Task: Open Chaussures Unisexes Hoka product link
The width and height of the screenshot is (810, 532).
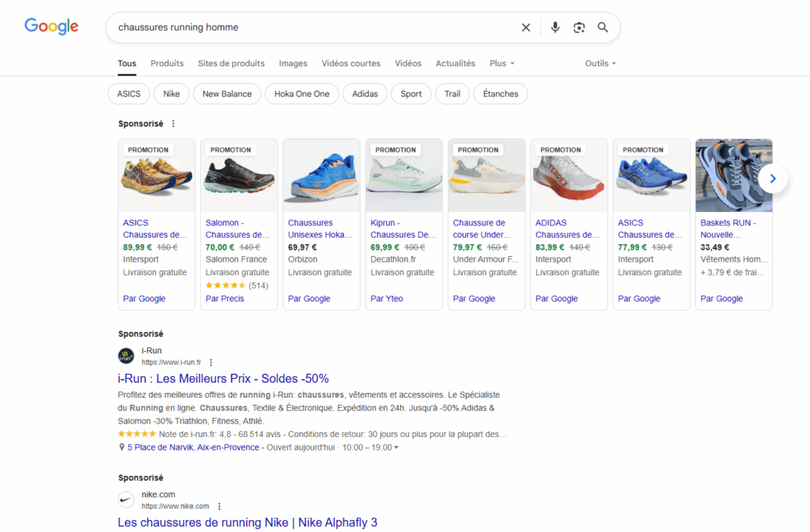Action: [x=320, y=228]
